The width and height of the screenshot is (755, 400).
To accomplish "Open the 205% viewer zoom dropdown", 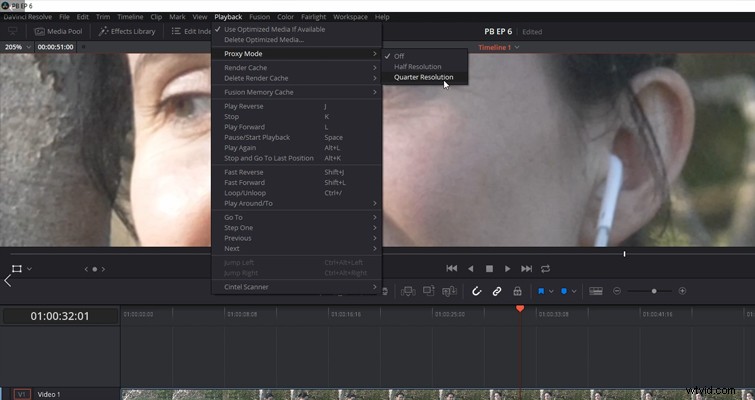I will [x=16, y=47].
